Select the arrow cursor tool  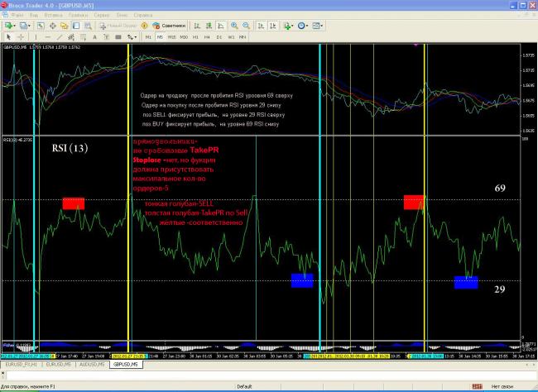(x=8, y=37)
